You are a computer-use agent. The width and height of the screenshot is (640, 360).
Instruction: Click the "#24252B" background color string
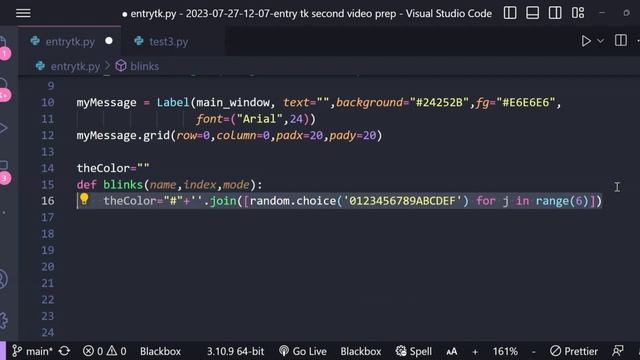pyautogui.click(x=439, y=102)
